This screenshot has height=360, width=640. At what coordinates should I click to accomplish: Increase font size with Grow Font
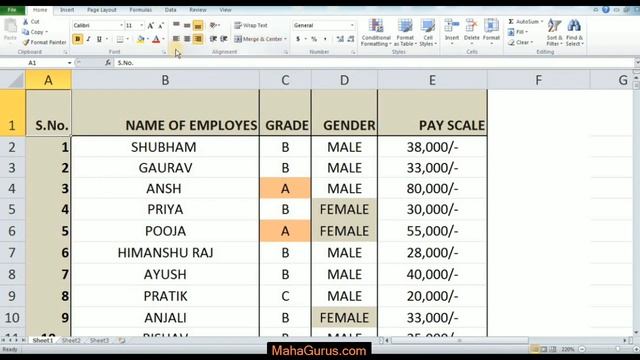pyautogui.click(x=151, y=25)
